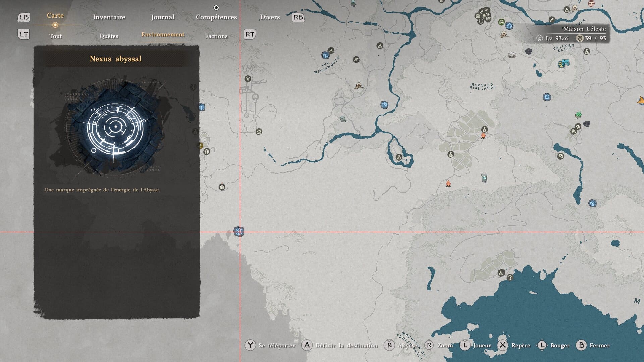Click the green plant resource icon
Image resolution: width=644 pixels, height=362 pixels.
[578, 115]
